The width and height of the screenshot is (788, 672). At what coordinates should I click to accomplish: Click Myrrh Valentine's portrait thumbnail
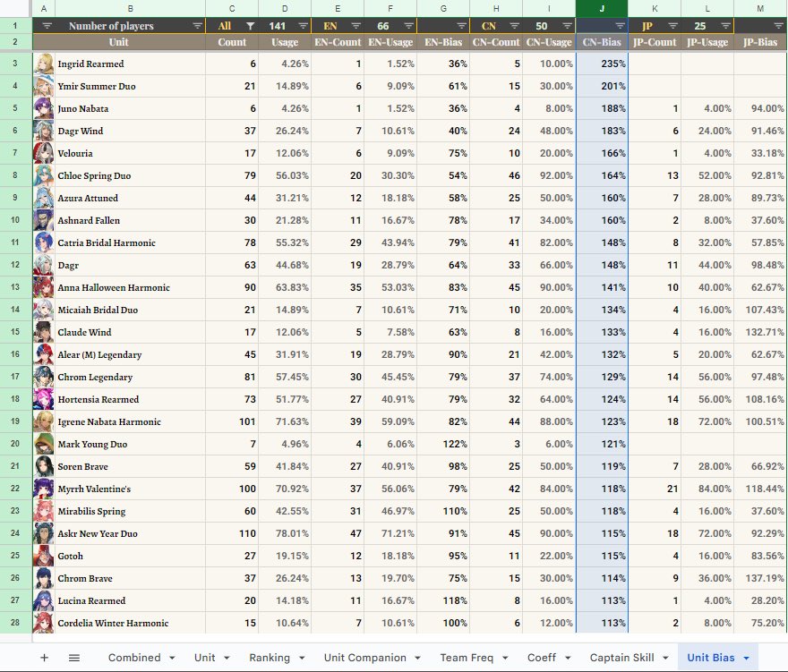(44, 489)
